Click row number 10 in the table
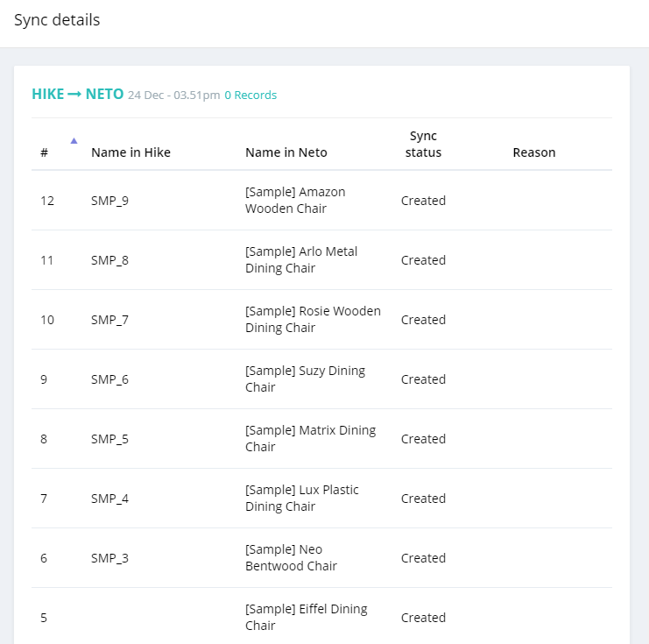 tap(47, 320)
